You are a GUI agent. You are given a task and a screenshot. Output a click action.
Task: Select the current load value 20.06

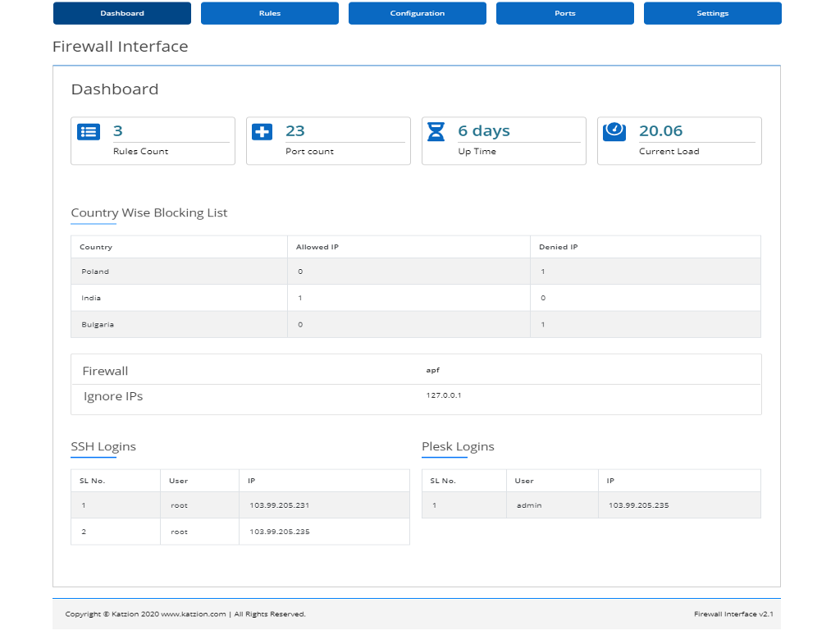pyautogui.click(x=660, y=130)
